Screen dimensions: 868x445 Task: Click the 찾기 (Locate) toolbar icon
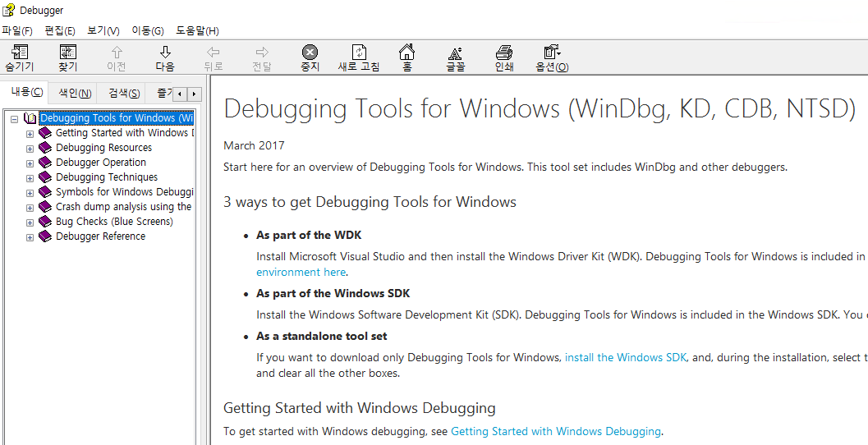(x=67, y=53)
